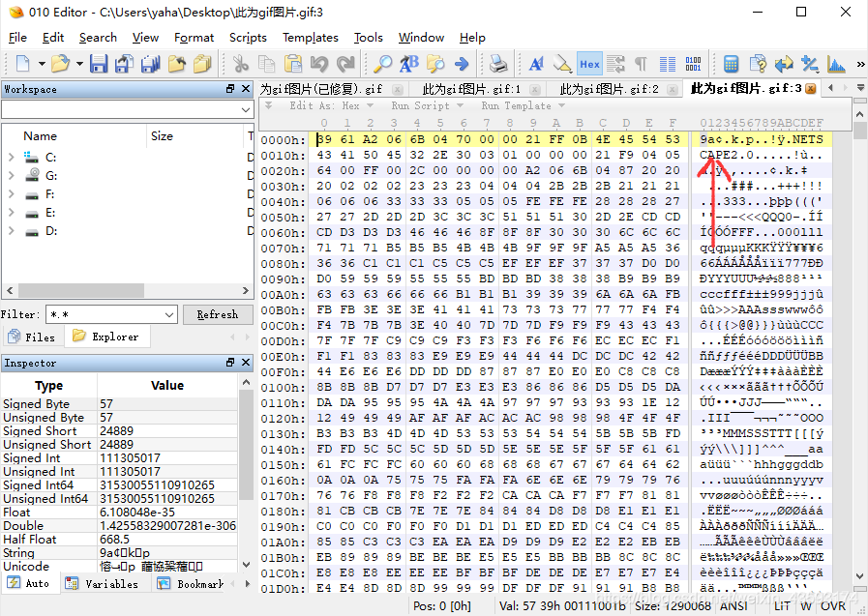The image size is (868, 616).
Task: Click the binary 0100 0001 icon
Action: coord(694,64)
